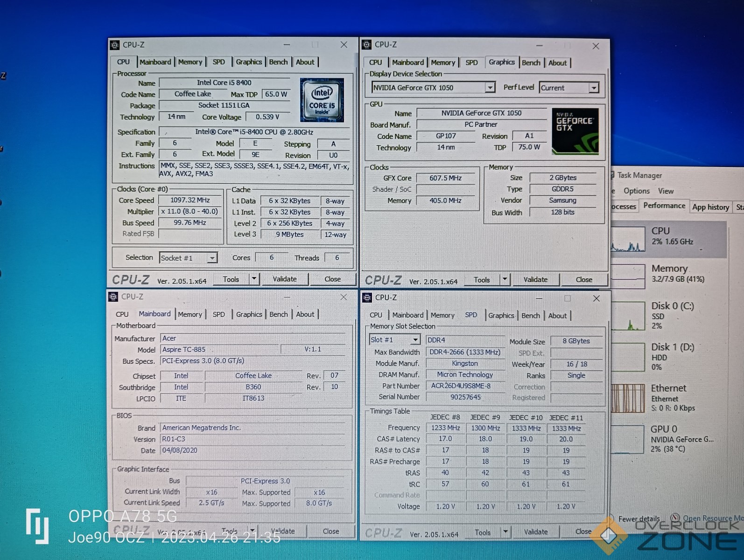Switch to App history tab in Task Manager
The height and width of the screenshot is (560, 744).
[x=710, y=207]
